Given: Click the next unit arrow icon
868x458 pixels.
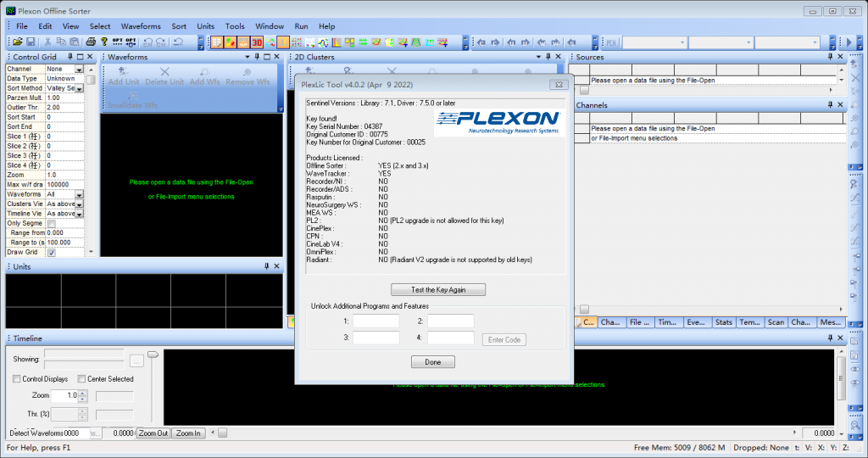Looking at the screenshot, I should pos(526,42).
